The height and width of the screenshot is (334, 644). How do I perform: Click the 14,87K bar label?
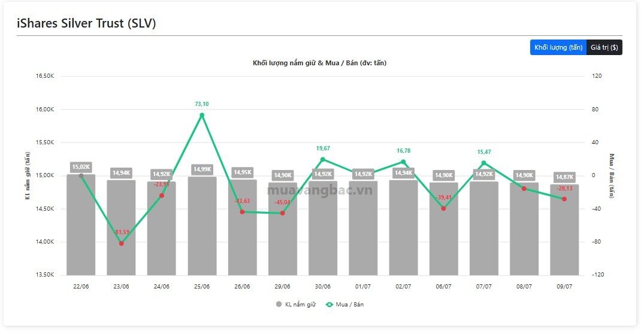[x=564, y=177]
